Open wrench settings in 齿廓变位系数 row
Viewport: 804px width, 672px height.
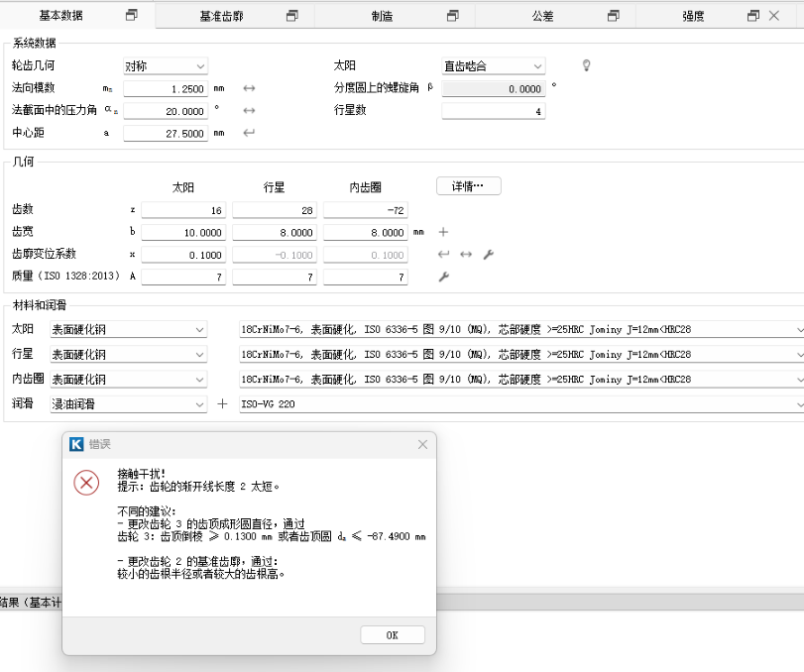coord(488,255)
